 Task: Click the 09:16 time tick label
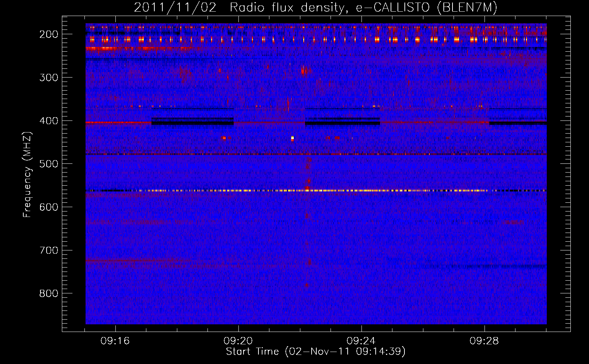coord(115,341)
